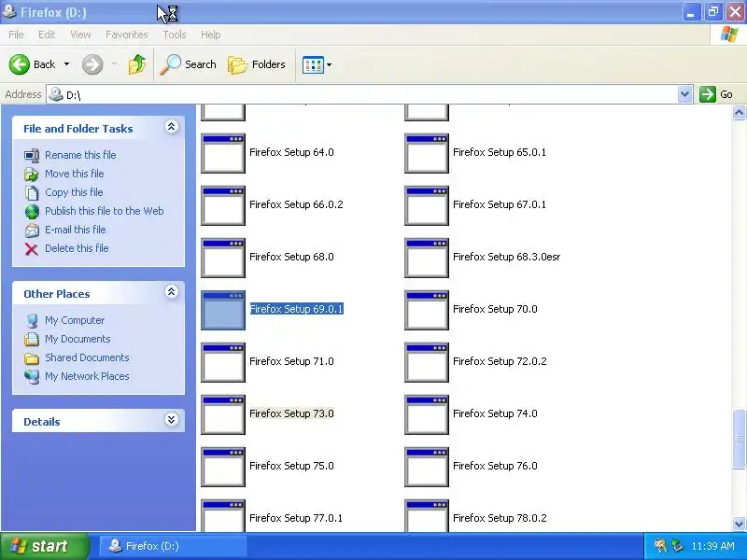Click the Firefox Setup 78.0.2 name
The width and height of the screenshot is (747, 560).
[500, 518]
